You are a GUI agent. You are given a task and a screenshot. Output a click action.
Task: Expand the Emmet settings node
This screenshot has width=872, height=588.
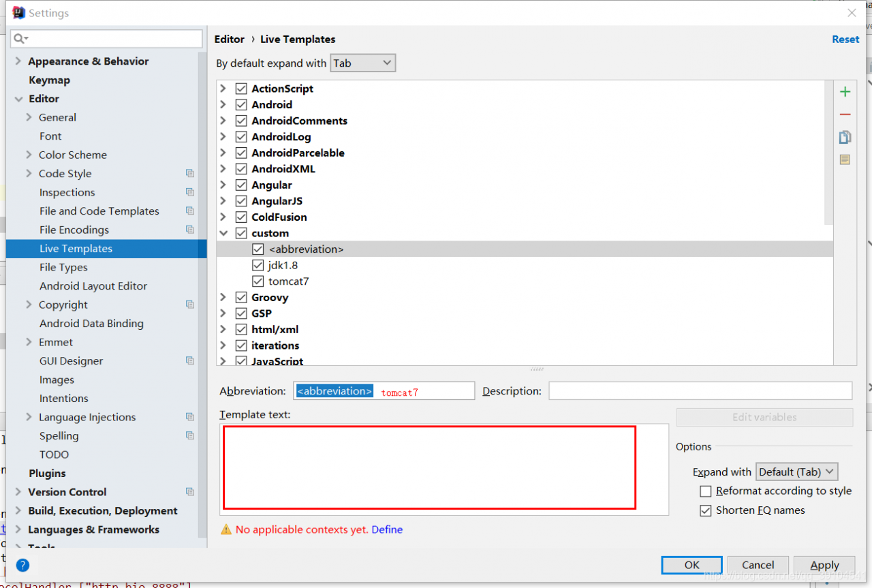click(29, 342)
